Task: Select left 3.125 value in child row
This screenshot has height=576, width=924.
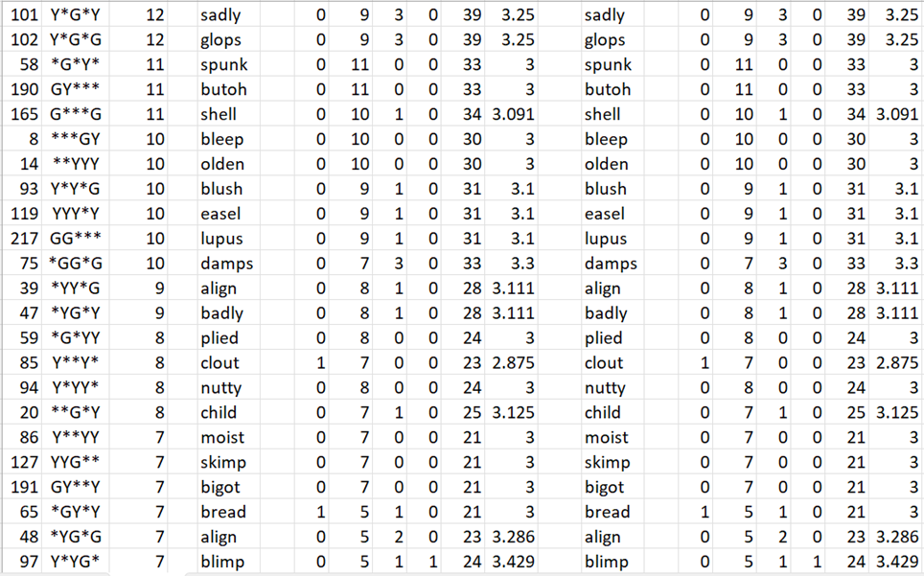Action: coord(513,412)
